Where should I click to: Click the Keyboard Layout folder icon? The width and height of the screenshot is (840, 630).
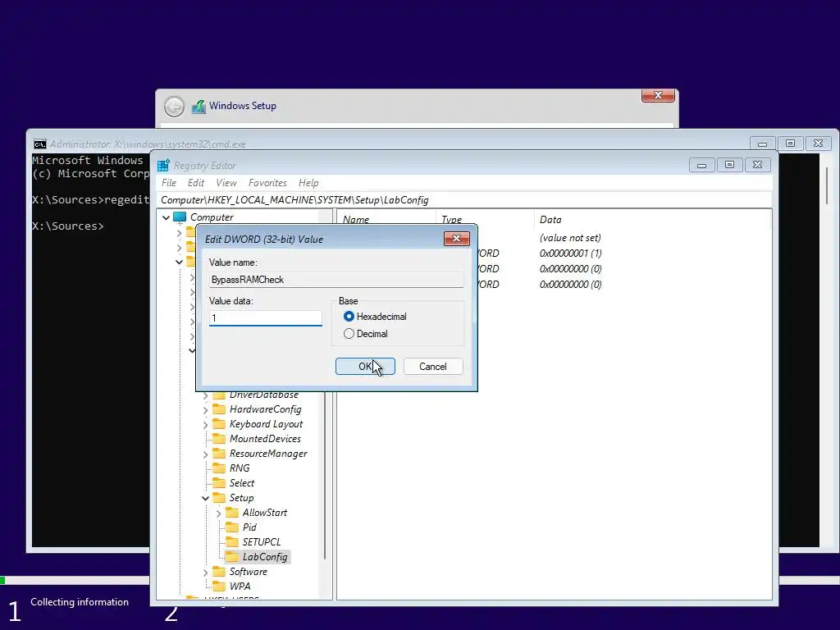(x=218, y=424)
